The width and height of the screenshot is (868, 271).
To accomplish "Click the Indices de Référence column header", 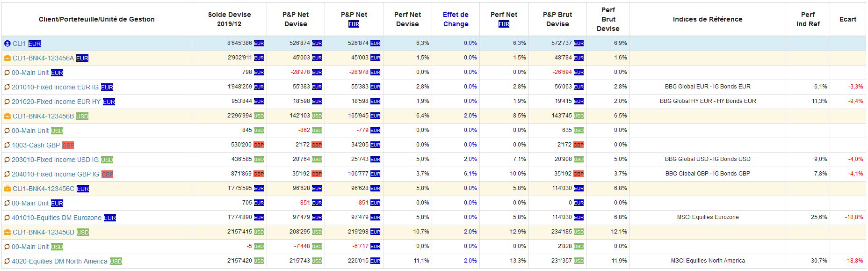I will coord(707,19).
